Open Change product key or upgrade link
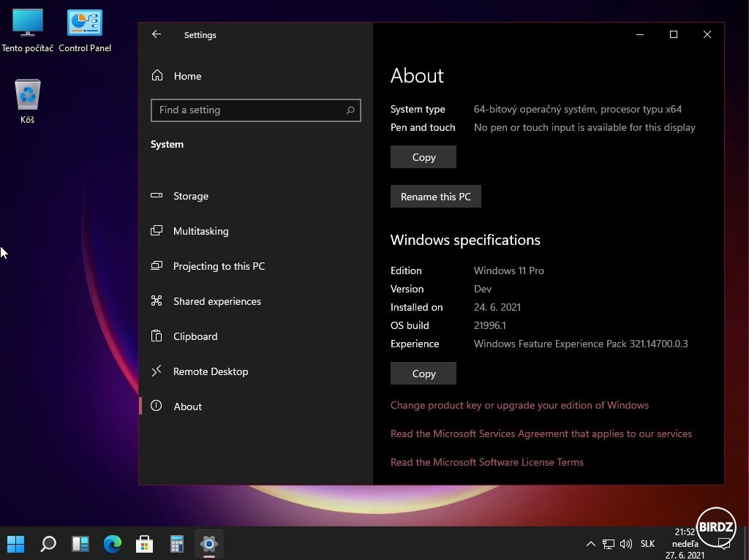 (519, 405)
